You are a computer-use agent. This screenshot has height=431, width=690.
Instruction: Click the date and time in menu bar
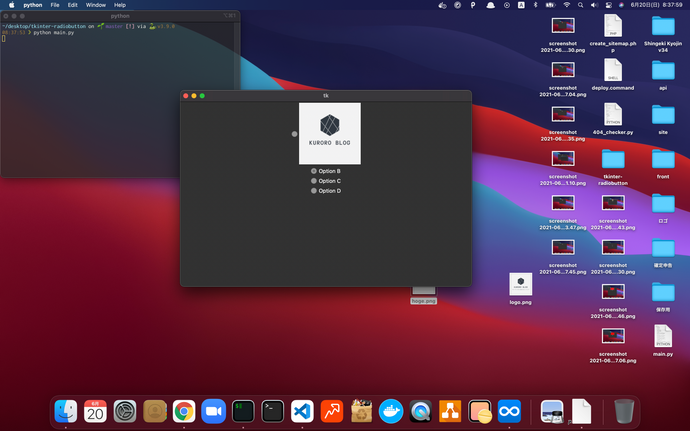(x=657, y=5)
